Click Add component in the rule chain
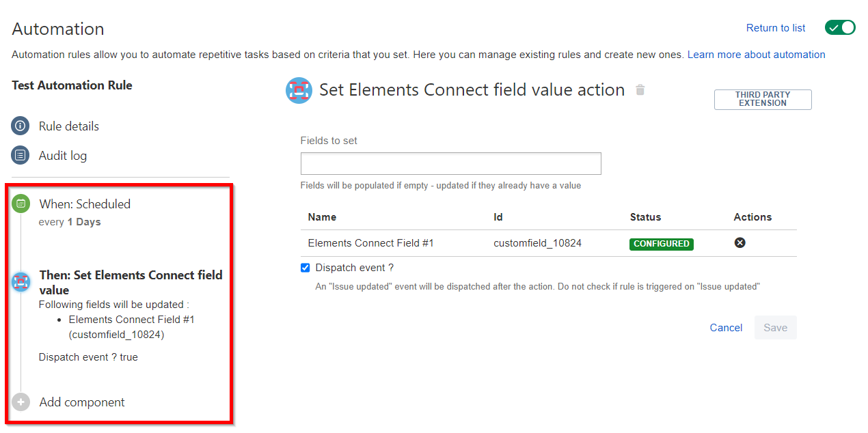 pos(82,402)
